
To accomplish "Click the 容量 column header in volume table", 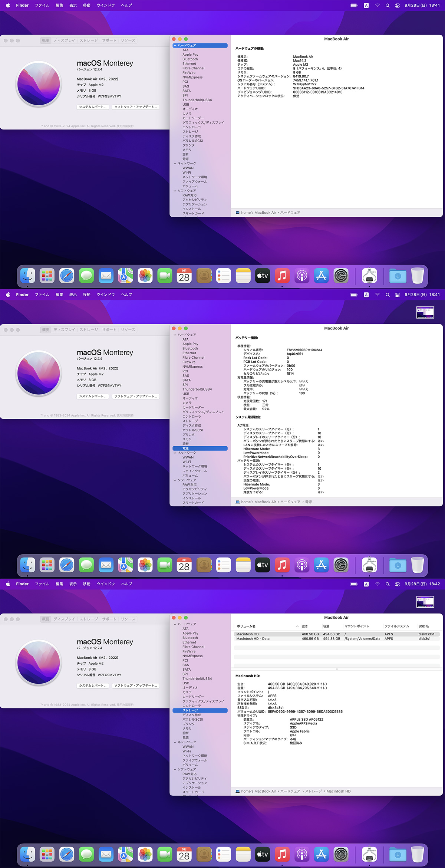I will point(326,626).
